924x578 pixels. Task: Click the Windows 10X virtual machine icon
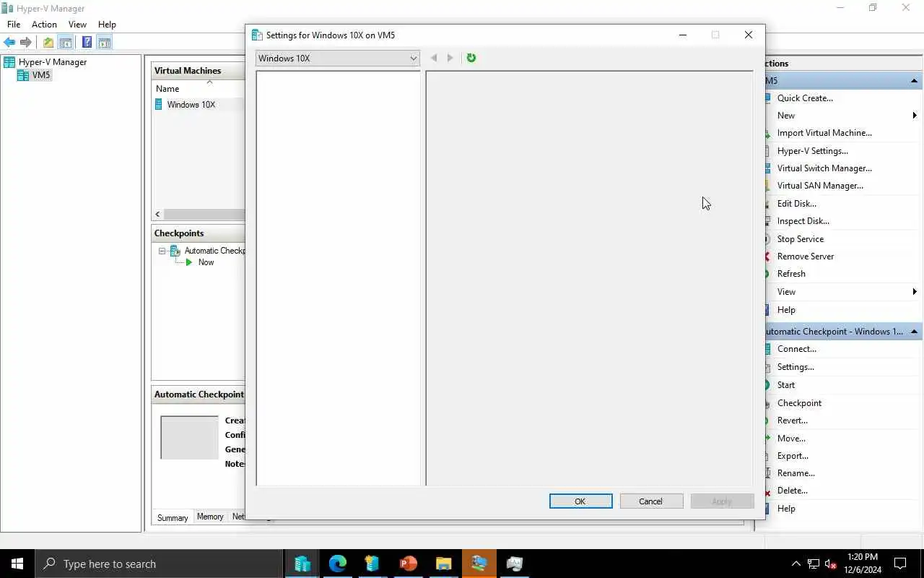159,105
